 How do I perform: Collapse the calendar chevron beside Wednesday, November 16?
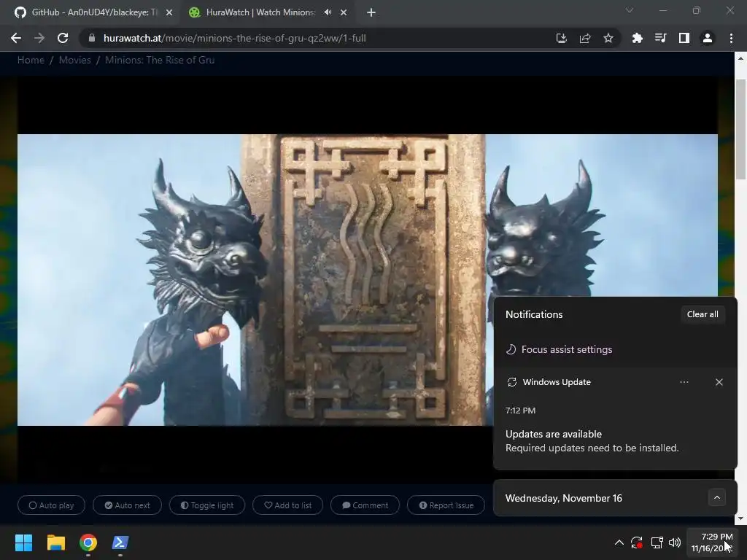[x=717, y=497]
